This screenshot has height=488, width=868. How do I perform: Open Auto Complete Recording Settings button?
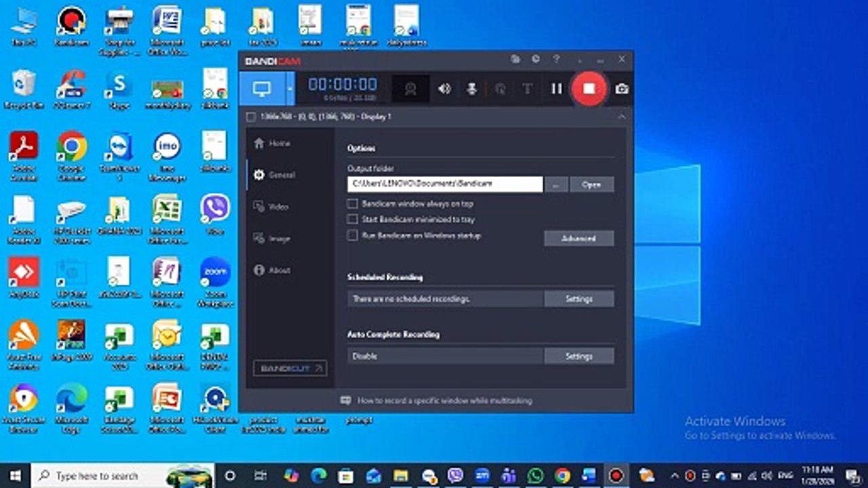[579, 356]
